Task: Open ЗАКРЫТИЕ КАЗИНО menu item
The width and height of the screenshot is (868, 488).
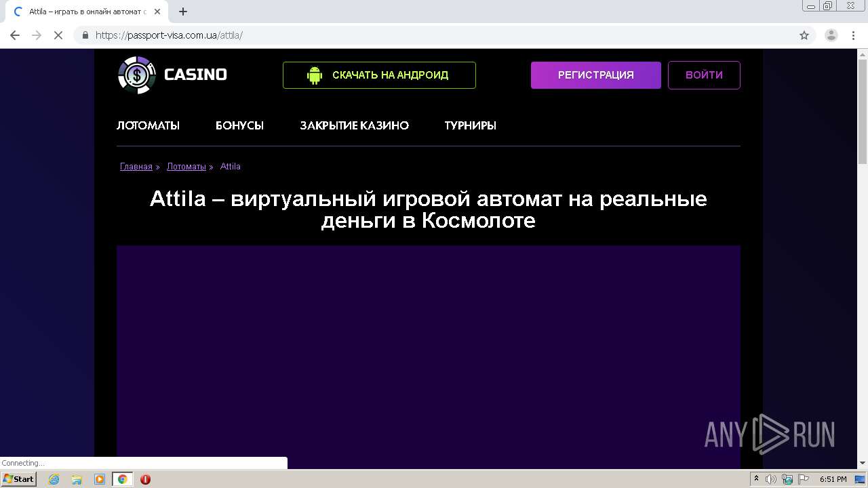Action: point(355,125)
